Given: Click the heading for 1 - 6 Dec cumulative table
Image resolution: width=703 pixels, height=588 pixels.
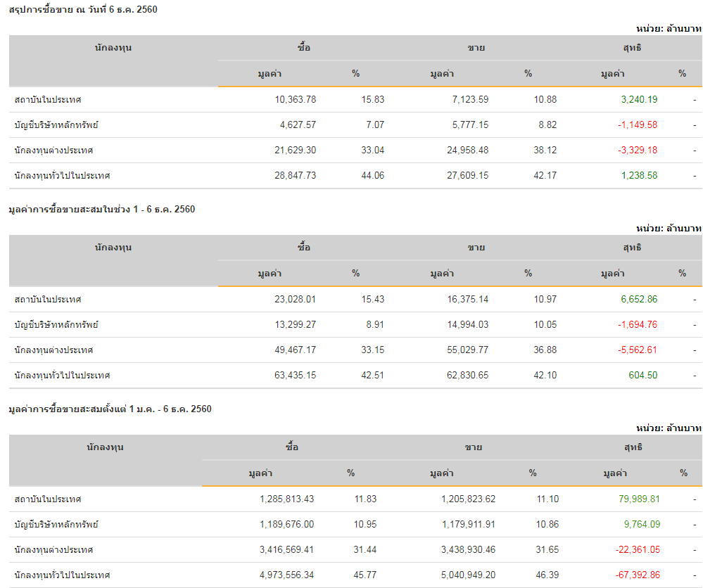Looking at the screenshot, I should (x=101, y=209).
